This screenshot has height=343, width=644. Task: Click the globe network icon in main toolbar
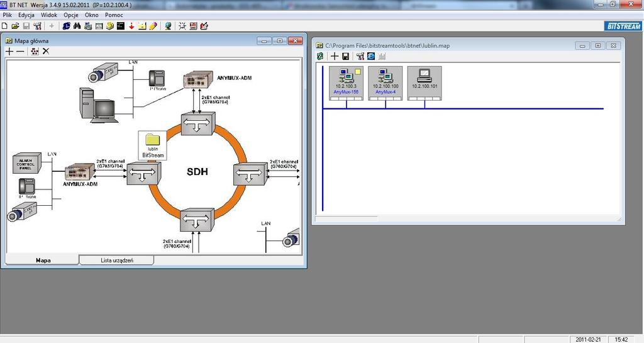[168, 26]
